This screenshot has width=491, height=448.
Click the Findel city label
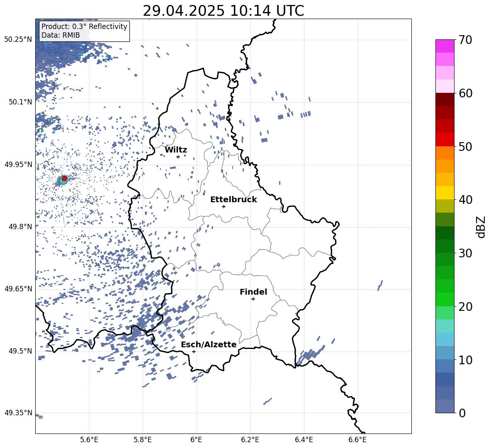253,292
